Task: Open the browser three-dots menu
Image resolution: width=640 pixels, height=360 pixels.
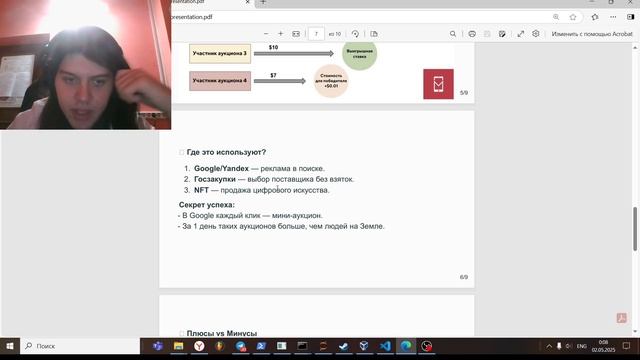Action: [x=613, y=17]
